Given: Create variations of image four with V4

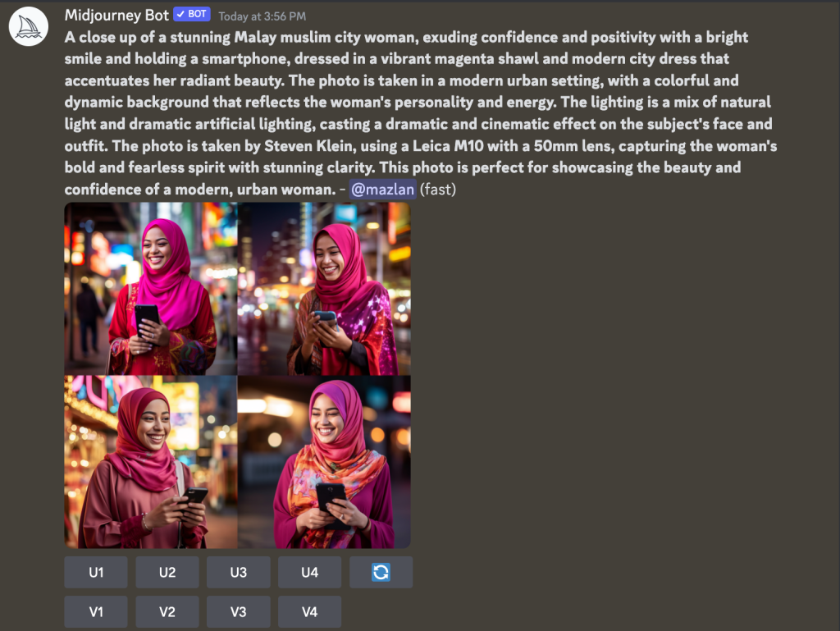Looking at the screenshot, I should (x=309, y=611).
